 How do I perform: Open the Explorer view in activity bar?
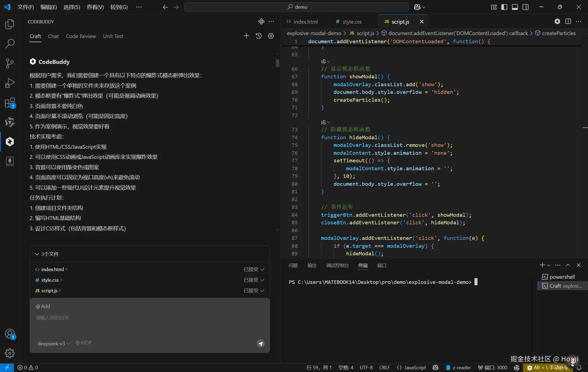click(x=10, y=24)
